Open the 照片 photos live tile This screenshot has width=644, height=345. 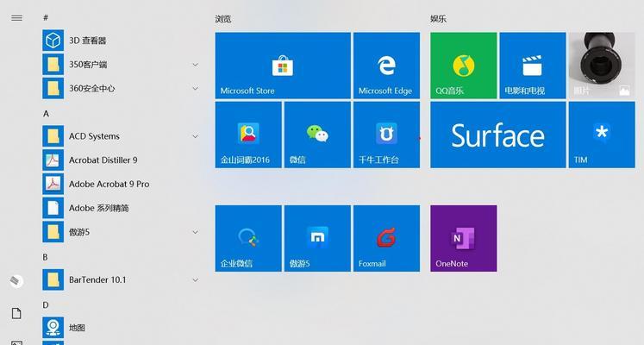pyautogui.click(x=602, y=66)
